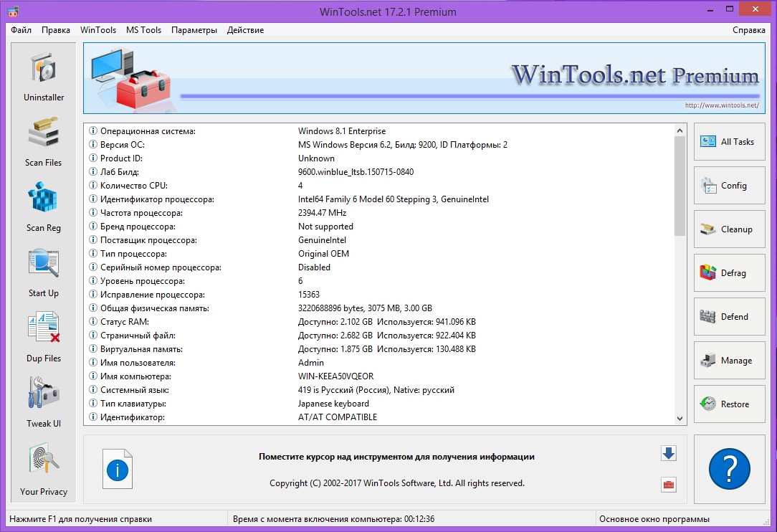Screen dimensions: 777x532
Task: Select the Системный язык row
Action: point(379,390)
